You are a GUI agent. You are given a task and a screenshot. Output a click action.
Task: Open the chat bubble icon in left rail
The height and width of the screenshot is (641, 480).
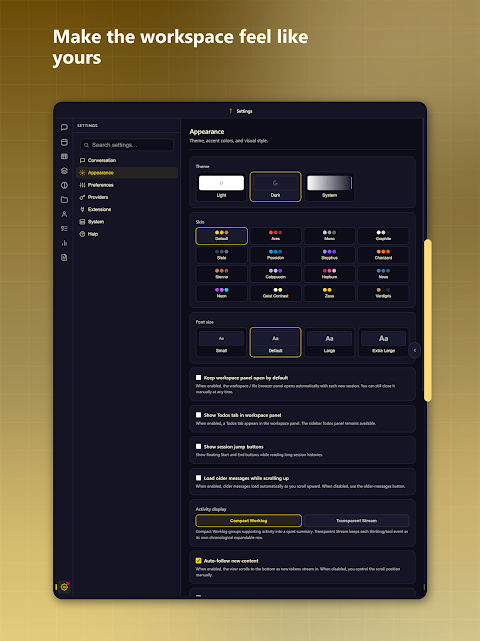[64, 128]
